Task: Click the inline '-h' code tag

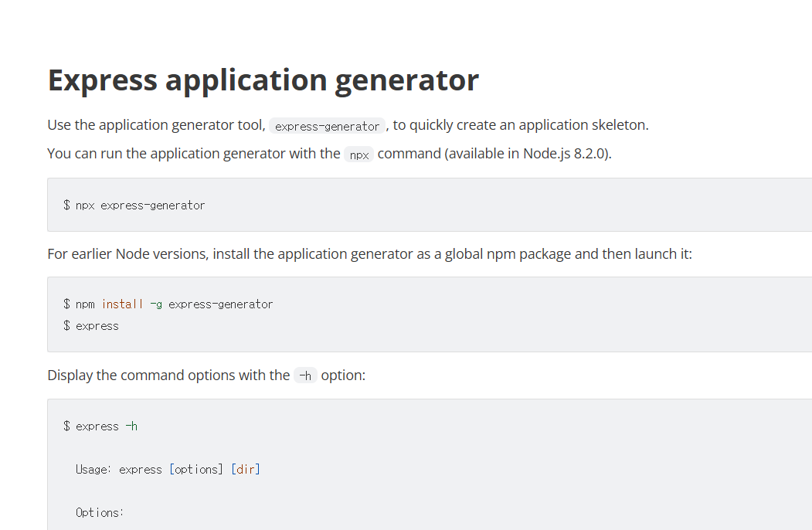Action: tap(305, 375)
